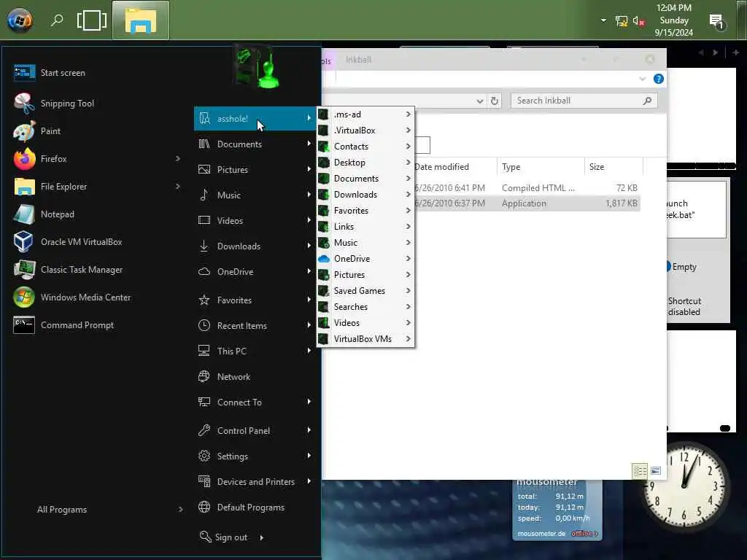Expand File Explorer jump list arrow
The image size is (747, 560).
point(178,187)
